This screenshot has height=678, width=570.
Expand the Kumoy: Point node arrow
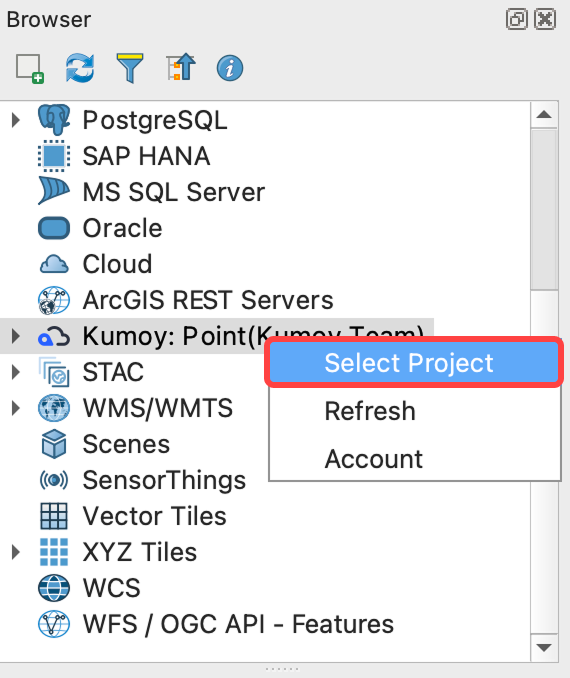click(16, 336)
